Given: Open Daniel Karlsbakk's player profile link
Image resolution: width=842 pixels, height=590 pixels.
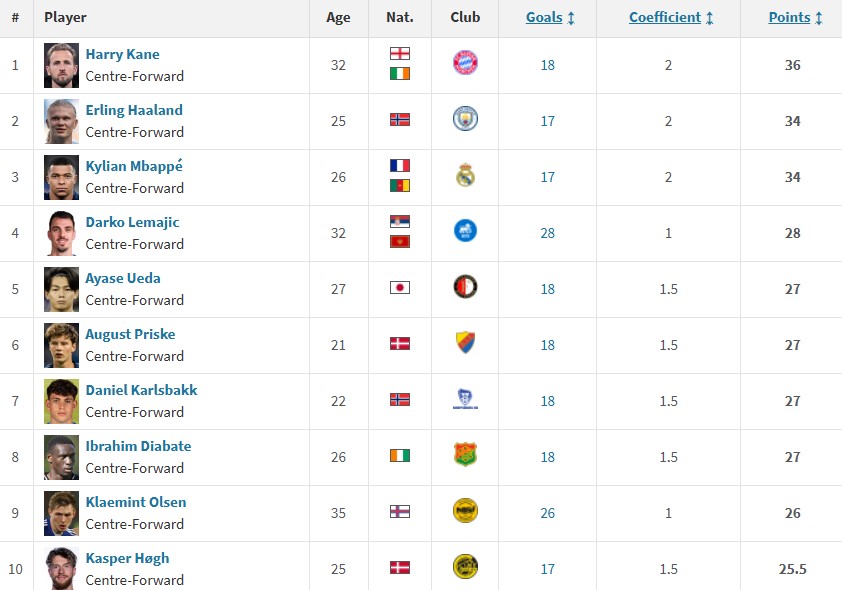Looking at the screenshot, I should pyautogui.click(x=141, y=390).
